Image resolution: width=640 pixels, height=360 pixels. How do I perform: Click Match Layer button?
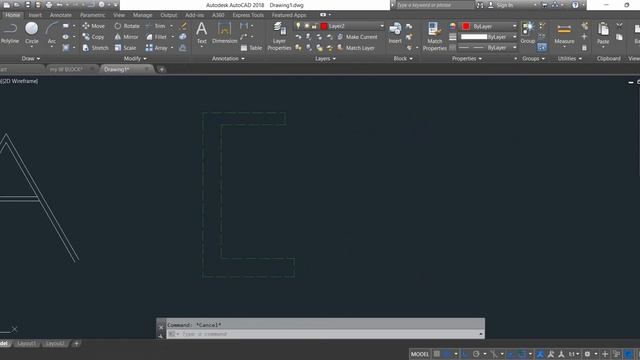click(356, 48)
